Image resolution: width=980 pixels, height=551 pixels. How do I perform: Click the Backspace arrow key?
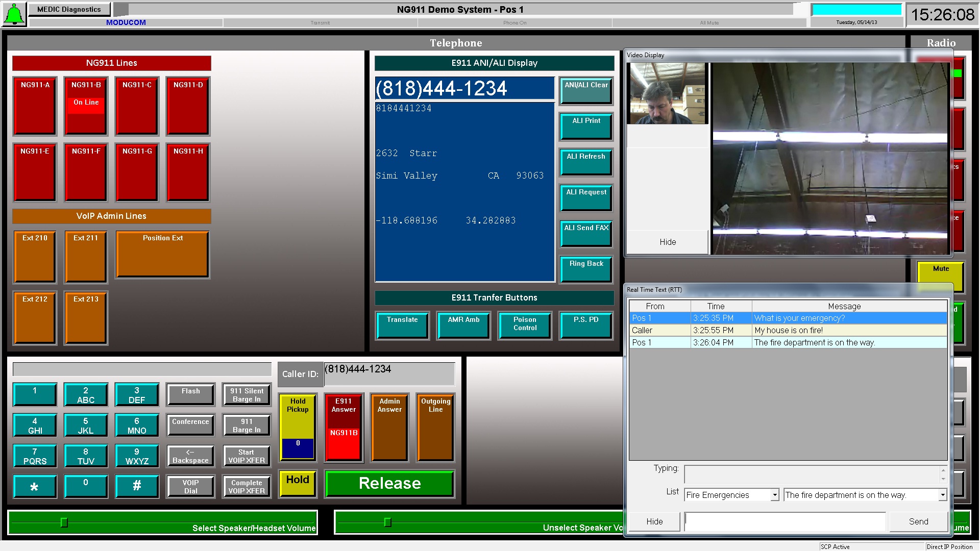pyautogui.click(x=190, y=456)
